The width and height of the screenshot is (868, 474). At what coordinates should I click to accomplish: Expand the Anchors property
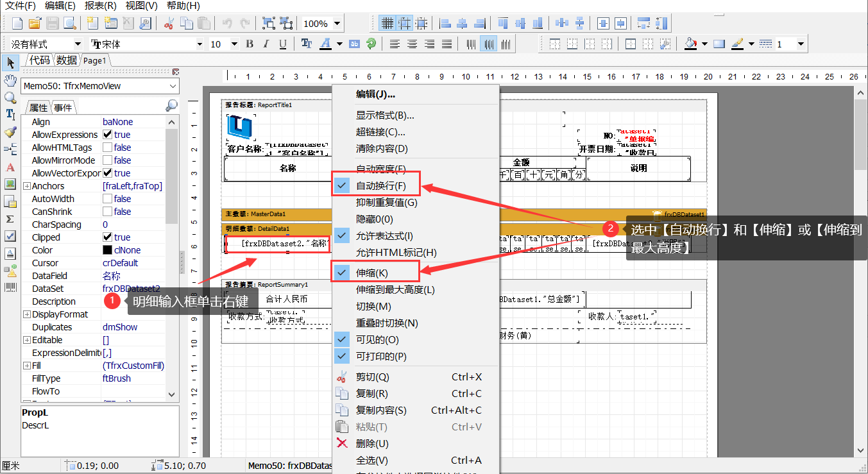(26, 186)
